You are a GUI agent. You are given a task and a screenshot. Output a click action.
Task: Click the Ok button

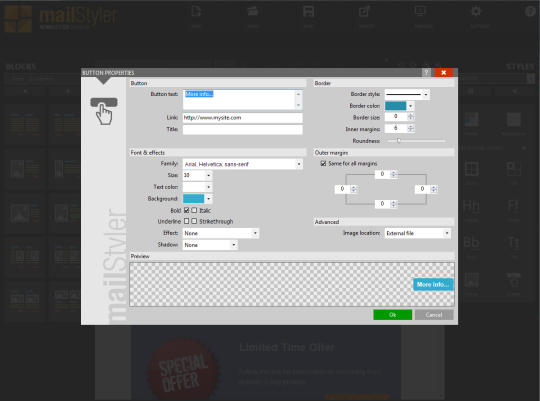coord(392,315)
